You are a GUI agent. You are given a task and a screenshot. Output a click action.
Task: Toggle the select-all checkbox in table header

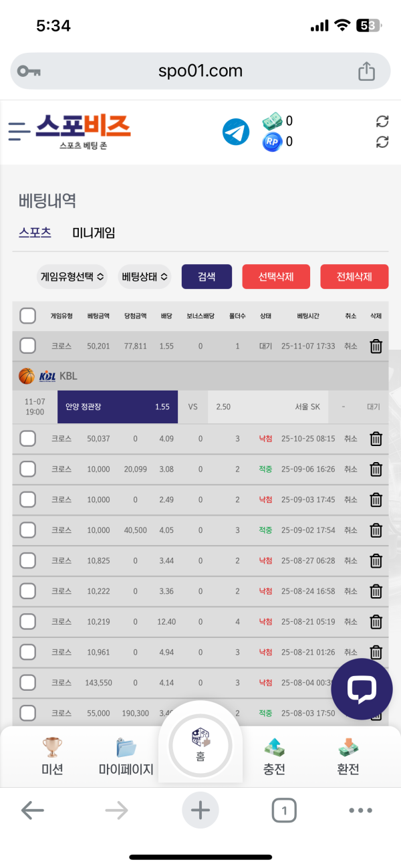27,316
